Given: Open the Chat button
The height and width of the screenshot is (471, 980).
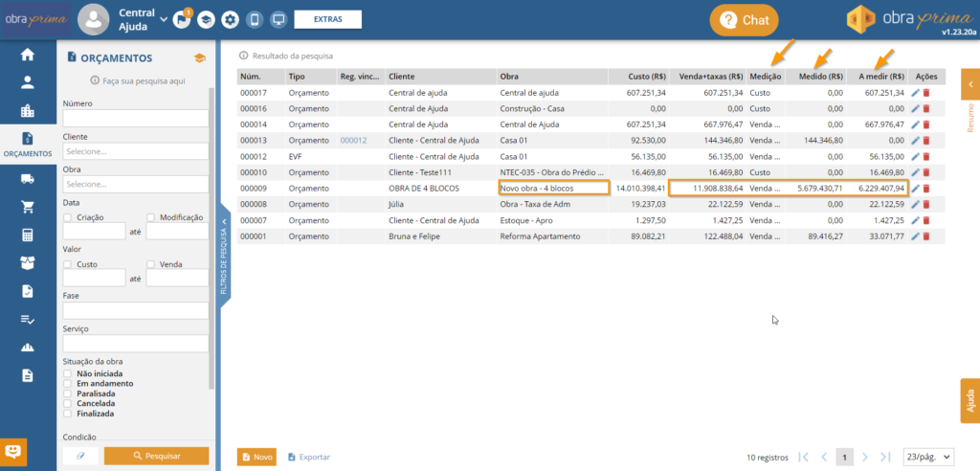Looking at the screenshot, I should (x=745, y=20).
